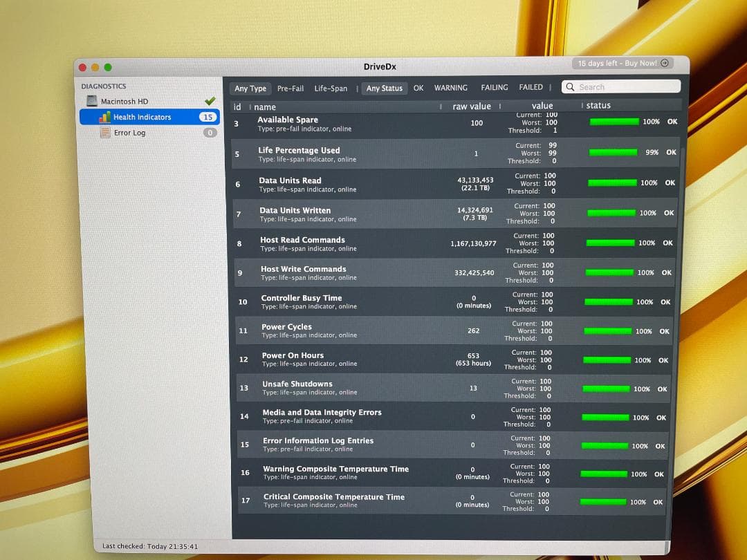The width and height of the screenshot is (747, 560).
Task: Sort by the status column header
Action: (598, 105)
